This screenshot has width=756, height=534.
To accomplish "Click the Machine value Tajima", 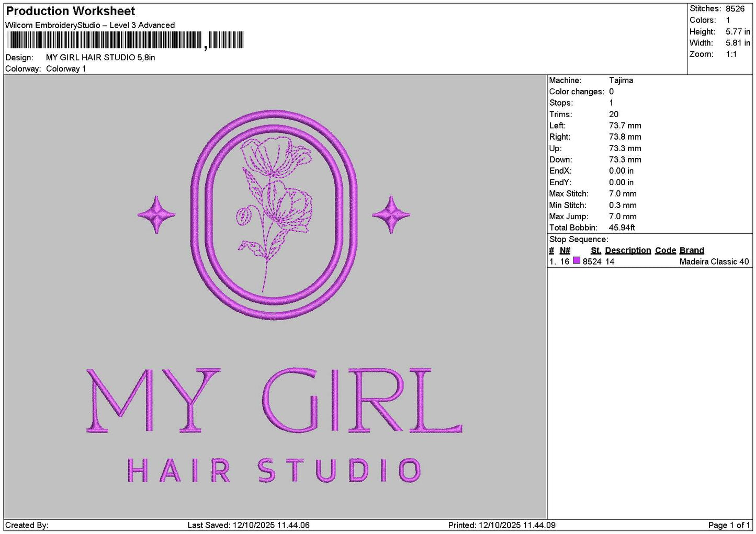I will click(621, 81).
